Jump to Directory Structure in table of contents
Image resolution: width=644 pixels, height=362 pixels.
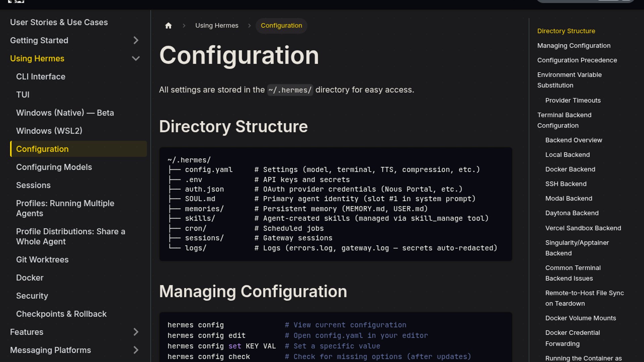tap(566, 31)
